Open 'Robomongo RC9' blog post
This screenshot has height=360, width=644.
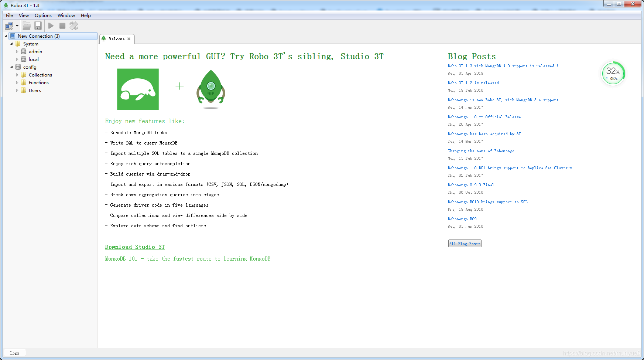[x=462, y=219]
